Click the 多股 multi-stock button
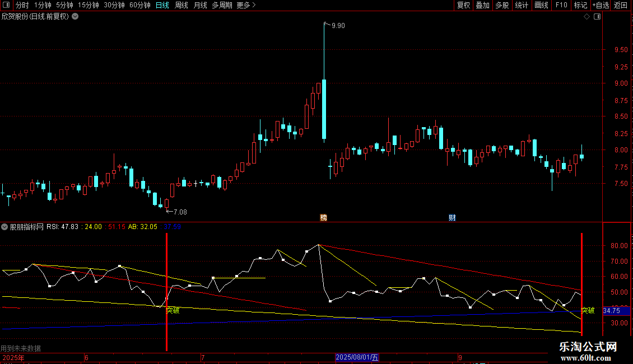The height and width of the screenshot is (364, 633). (502, 5)
